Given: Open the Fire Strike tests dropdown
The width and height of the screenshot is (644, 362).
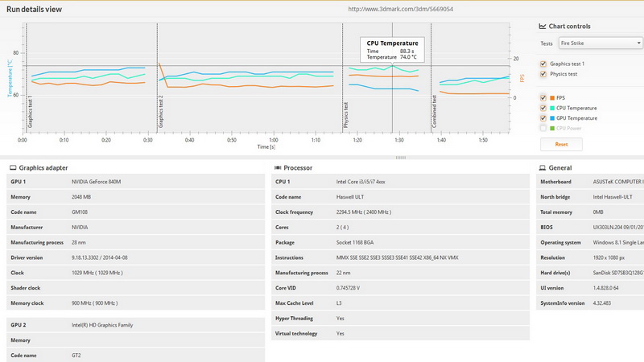Looking at the screenshot, I should [601, 43].
